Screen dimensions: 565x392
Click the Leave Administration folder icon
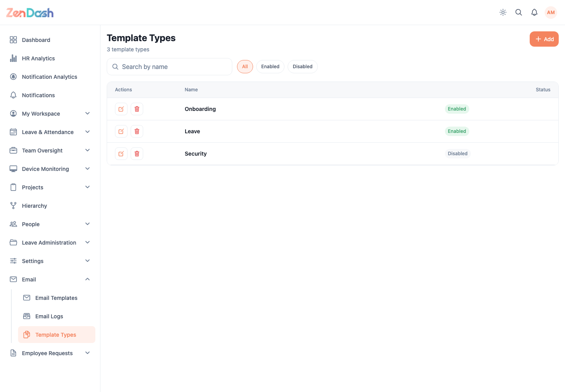pos(13,243)
